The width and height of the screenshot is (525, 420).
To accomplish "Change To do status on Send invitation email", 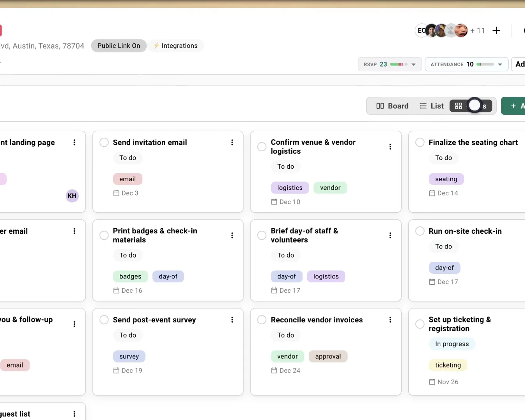I will 128,158.
